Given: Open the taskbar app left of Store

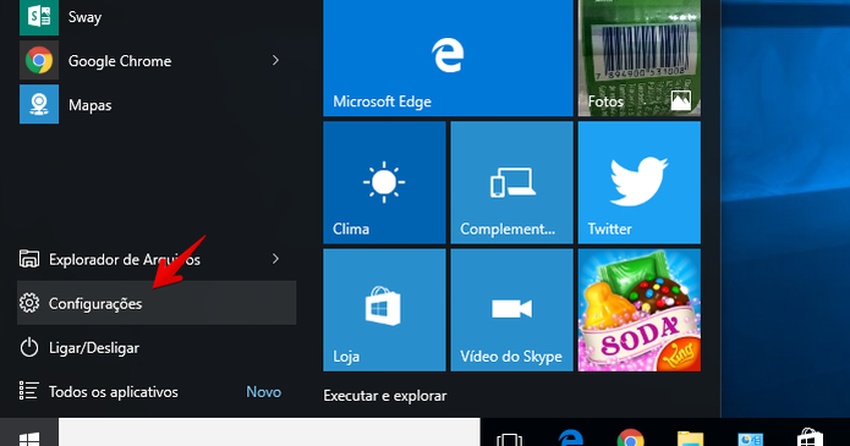Looking at the screenshot, I should (x=750, y=439).
